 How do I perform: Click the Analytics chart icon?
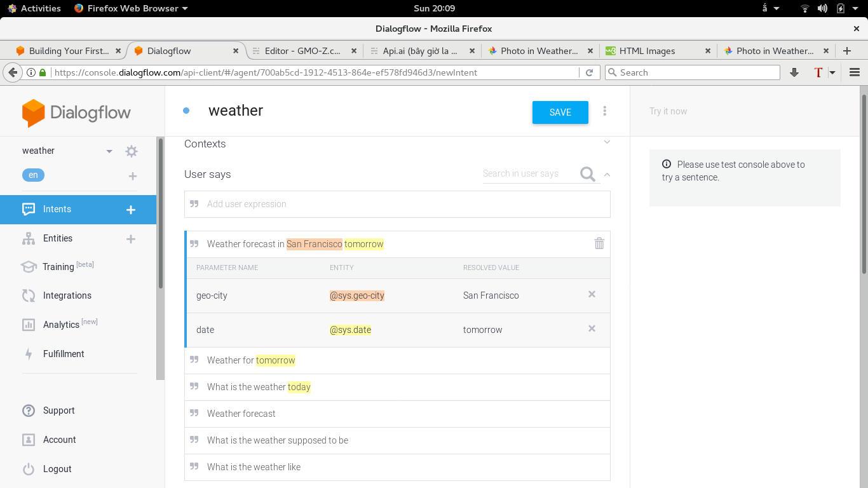tap(29, 325)
